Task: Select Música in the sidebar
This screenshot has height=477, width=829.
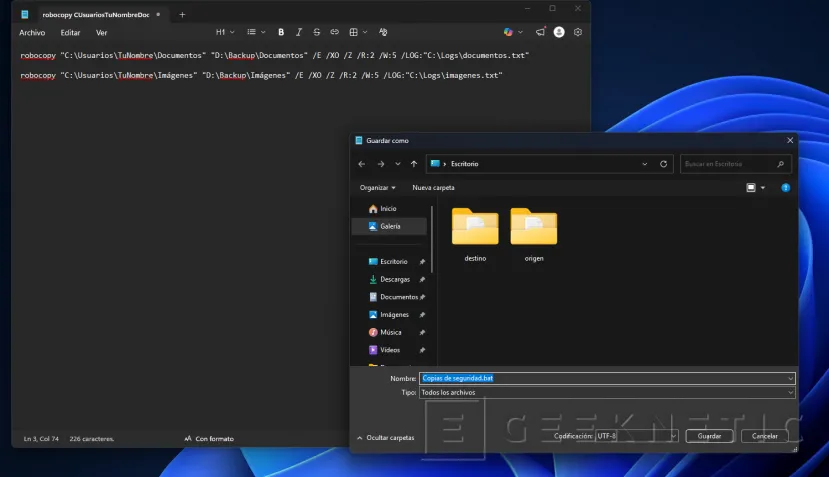Action: (x=390, y=333)
